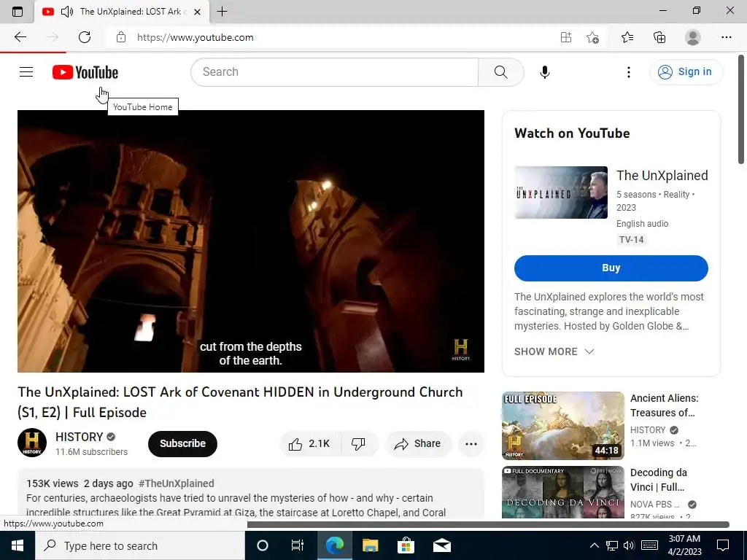The height and width of the screenshot is (560, 747).
Task: Open the HISTORY channel avatar
Action: 32,443
